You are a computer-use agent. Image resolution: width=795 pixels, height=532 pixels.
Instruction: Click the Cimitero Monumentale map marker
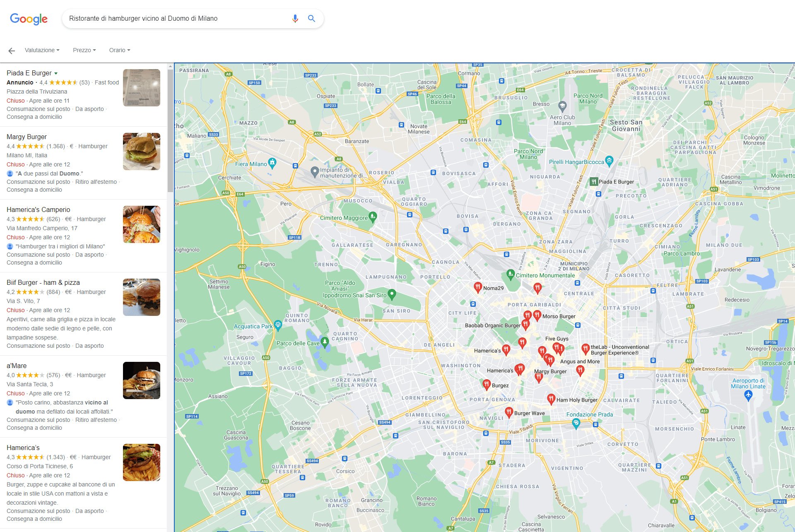[x=511, y=274]
